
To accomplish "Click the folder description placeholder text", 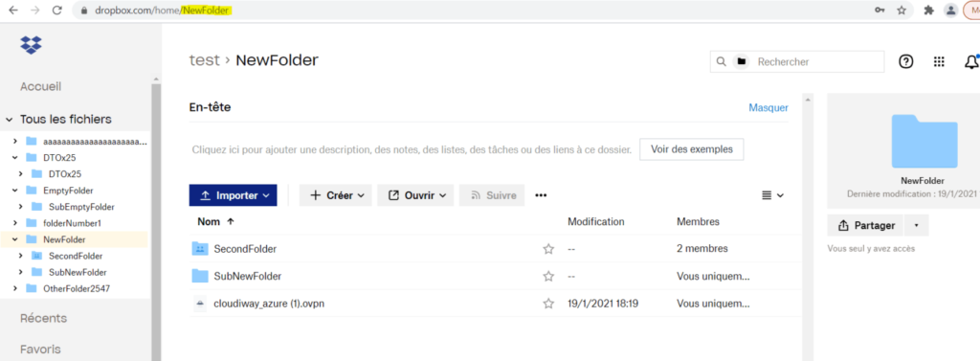I will [x=412, y=150].
